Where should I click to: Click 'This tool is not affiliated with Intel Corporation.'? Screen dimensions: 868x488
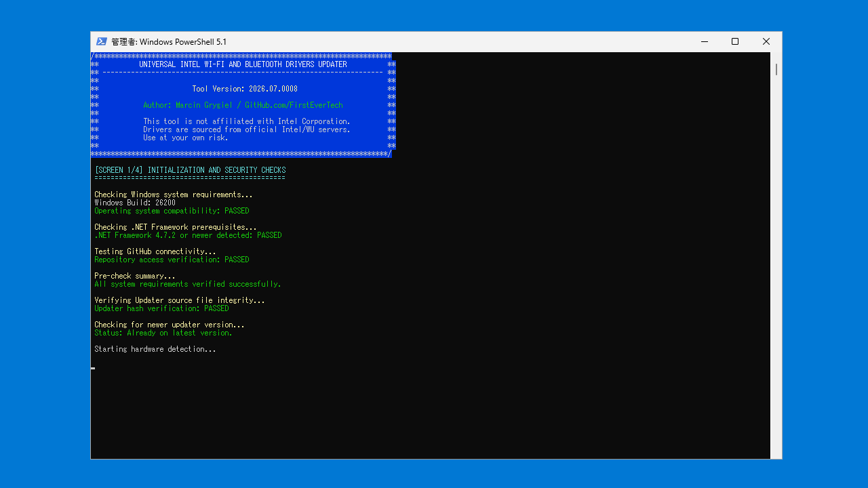(247, 121)
